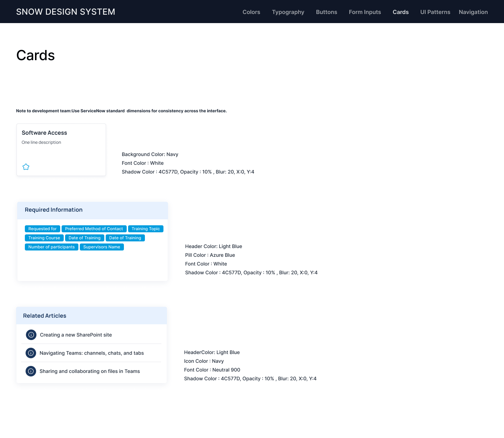Open Form Inputs from the header
Viewport: 504px width, 438px height.
tap(365, 12)
